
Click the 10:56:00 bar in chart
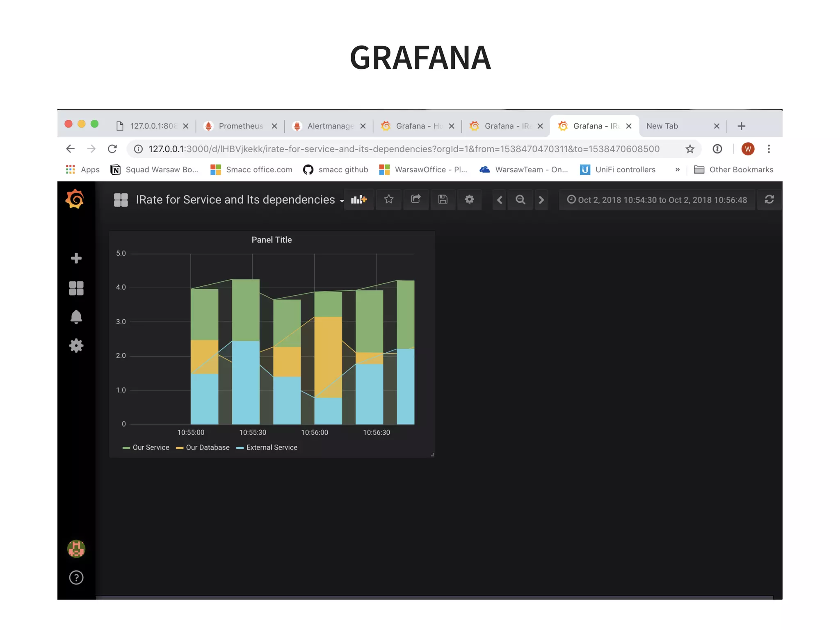328,358
